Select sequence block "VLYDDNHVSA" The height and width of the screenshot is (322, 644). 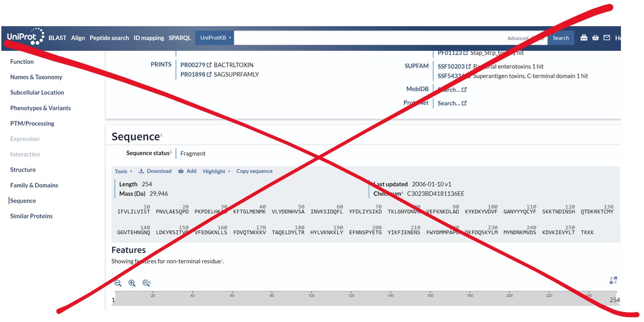click(288, 211)
